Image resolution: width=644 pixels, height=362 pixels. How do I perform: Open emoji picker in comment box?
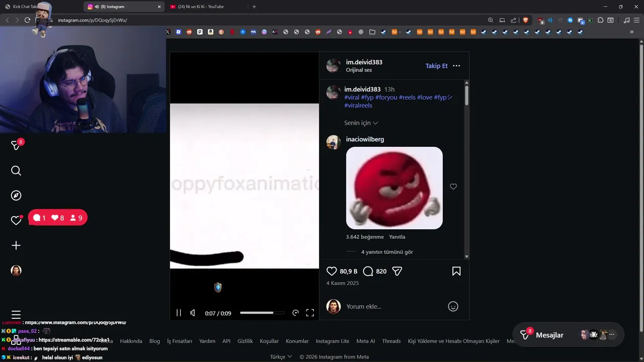[x=453, y=306]
